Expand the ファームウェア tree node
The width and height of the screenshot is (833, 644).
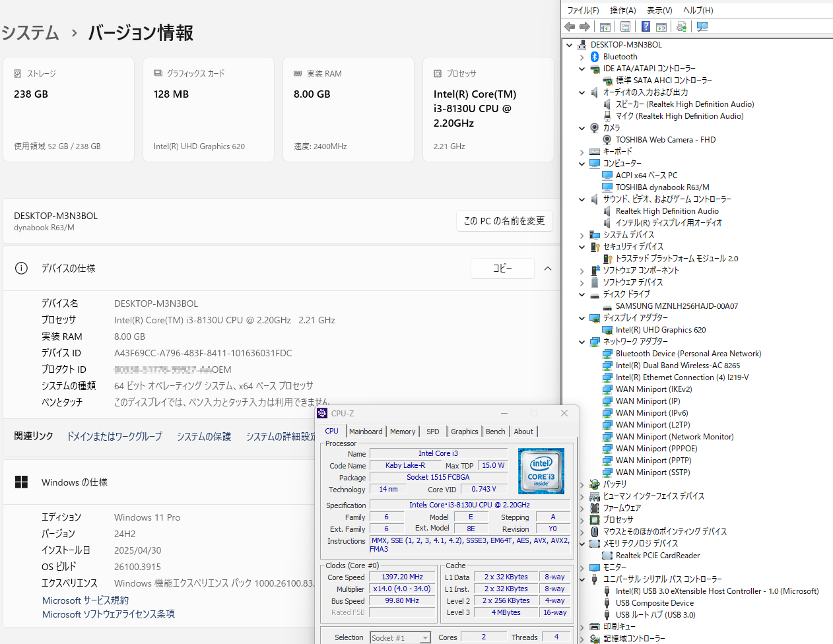582,508
